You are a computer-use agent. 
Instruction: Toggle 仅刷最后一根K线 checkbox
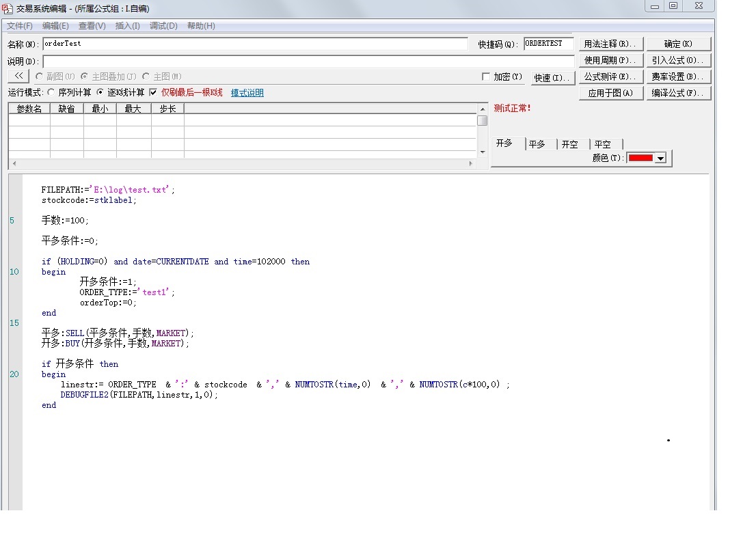coord(153,92)
